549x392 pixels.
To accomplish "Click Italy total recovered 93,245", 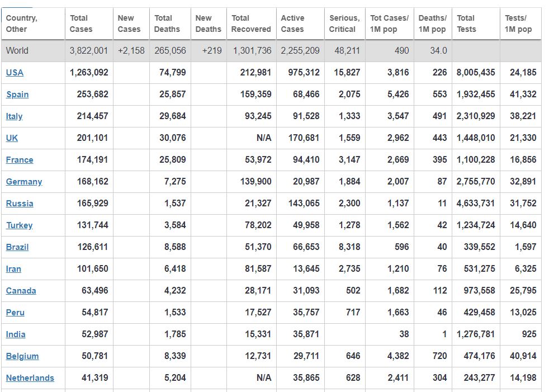I will pos(258,116).
